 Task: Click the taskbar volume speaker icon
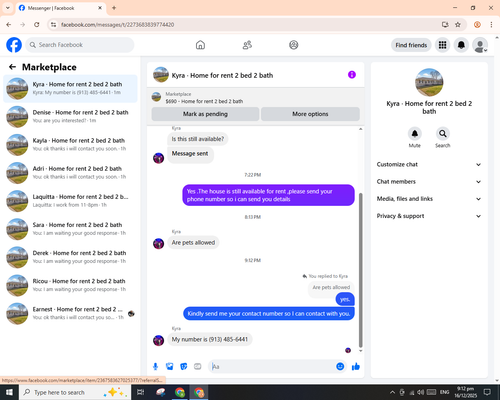pyautogui.click(x=421, y=392)
